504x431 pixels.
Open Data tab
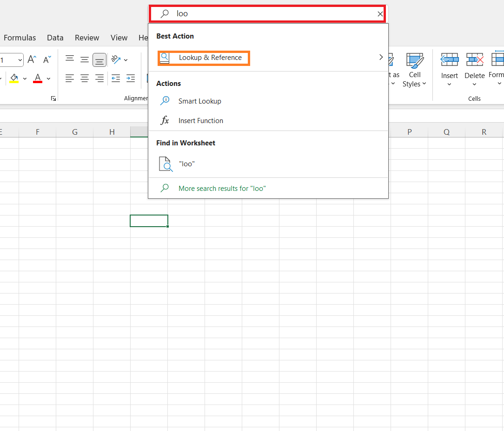click(55, 38)
